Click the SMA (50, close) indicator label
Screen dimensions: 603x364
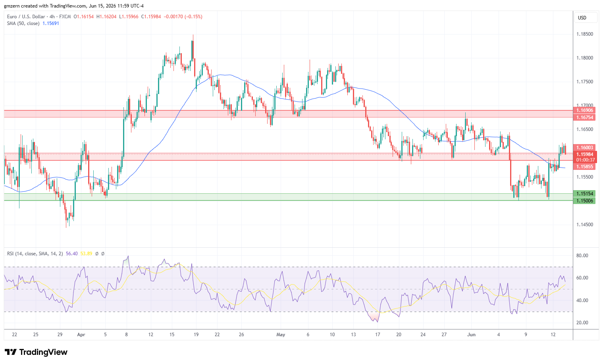23,23
